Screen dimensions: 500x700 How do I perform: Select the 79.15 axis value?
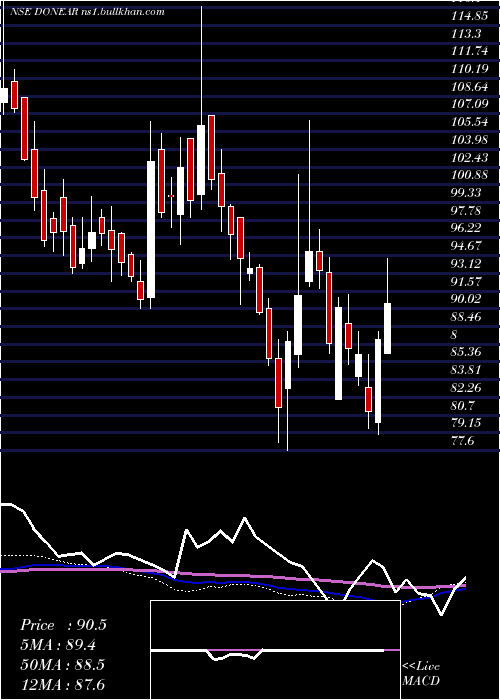[x=466, y=422]
